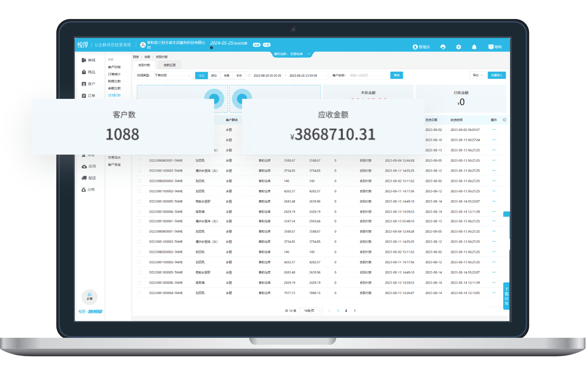
Task: Open the 下载任务 side panel button
Action: (x=507, y=296)
